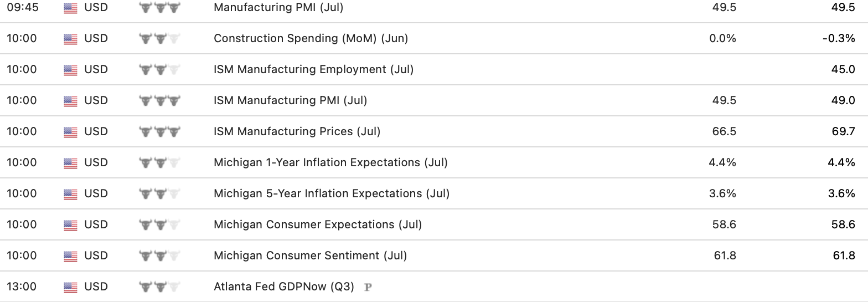Click the bull icons in ISM Manufacturing Prices row

(159, 132)
